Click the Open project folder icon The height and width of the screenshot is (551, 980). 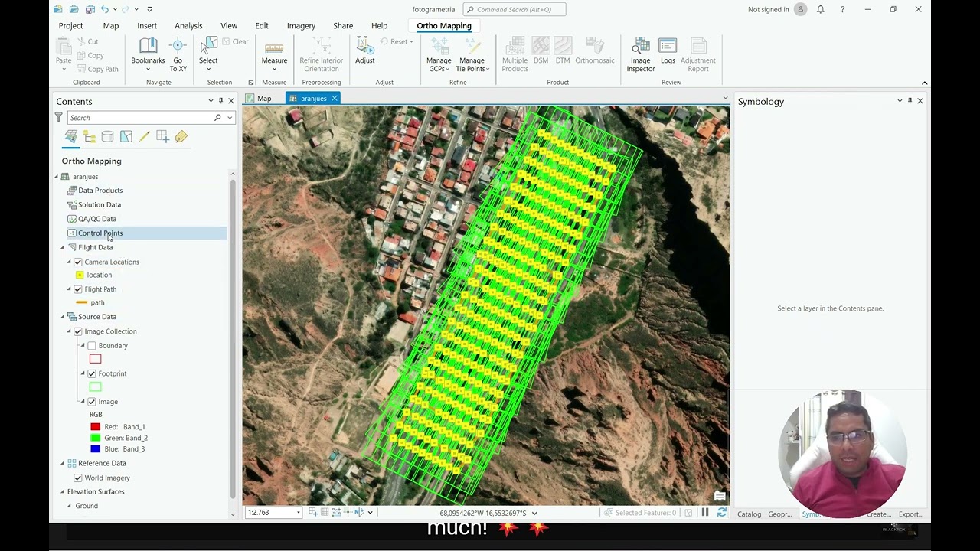(74, 9)
